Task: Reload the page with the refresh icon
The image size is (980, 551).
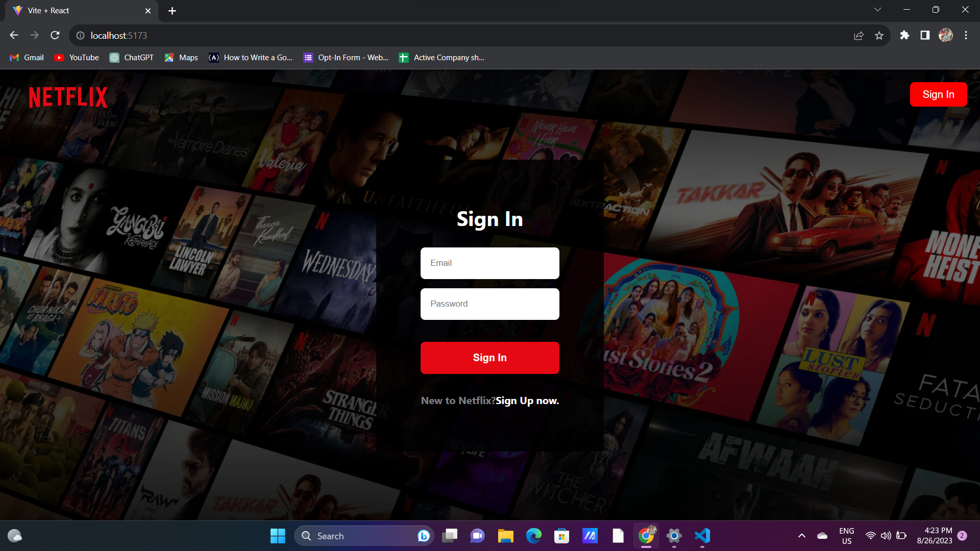Action: tap(55, 35)
